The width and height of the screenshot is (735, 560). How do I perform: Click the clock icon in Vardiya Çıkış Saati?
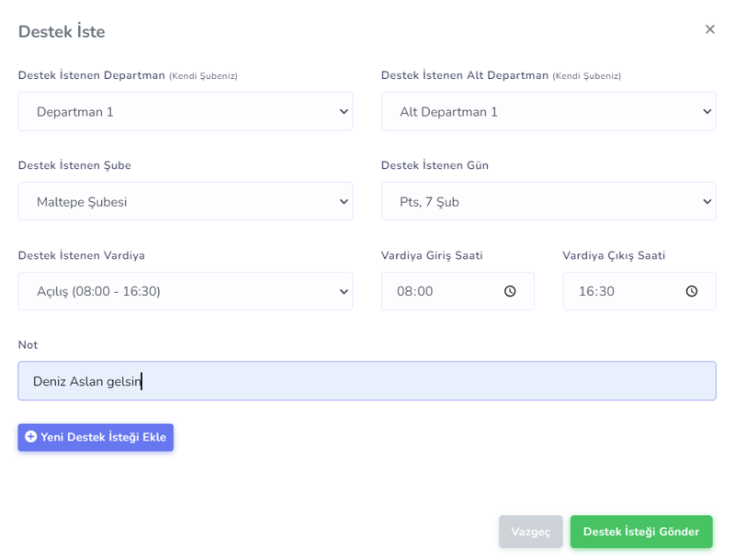(x=692, y=291)
